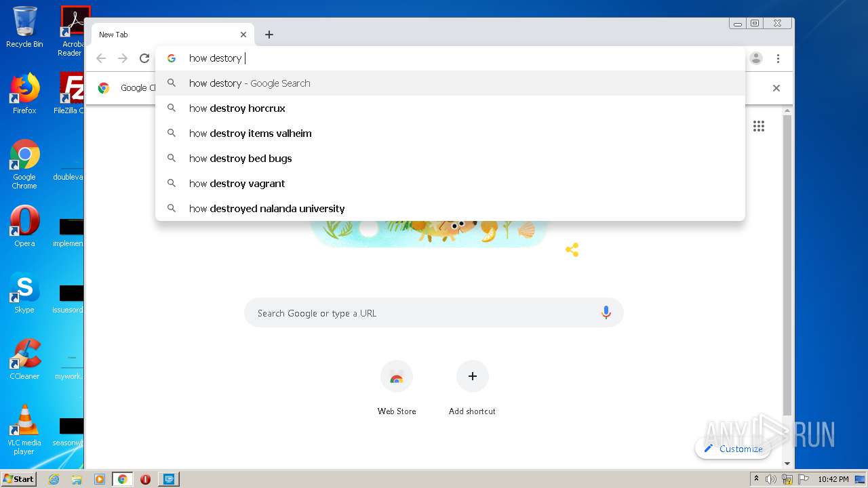Choose suggestion 'how destroyed nalanda university'
The width and height of the screenshot is (868, 488).
[450, 209]
